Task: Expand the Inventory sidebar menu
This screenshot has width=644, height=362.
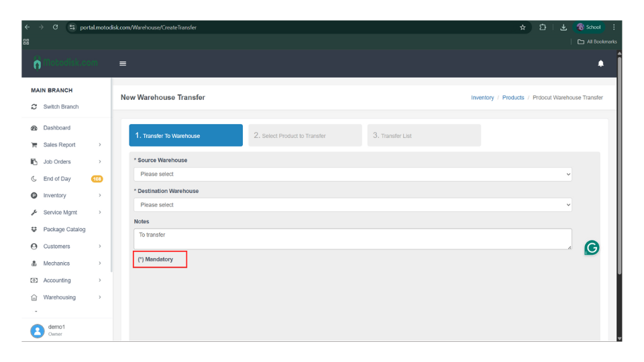Action: 54,196
